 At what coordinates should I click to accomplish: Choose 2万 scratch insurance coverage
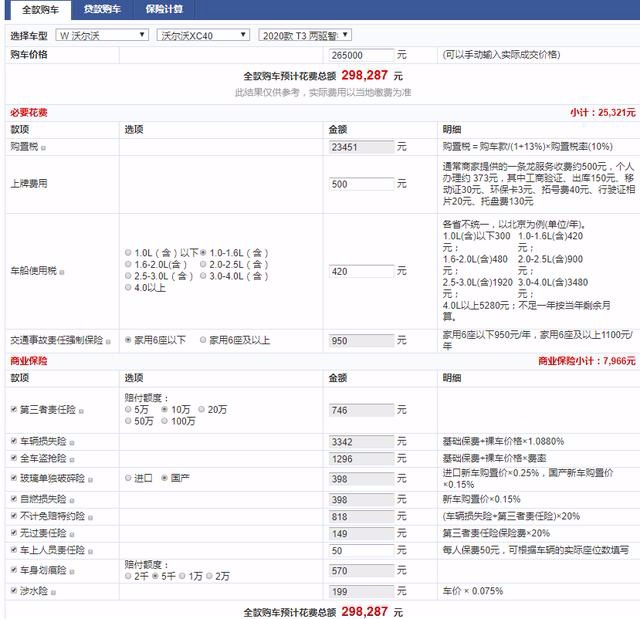point(209,576)
